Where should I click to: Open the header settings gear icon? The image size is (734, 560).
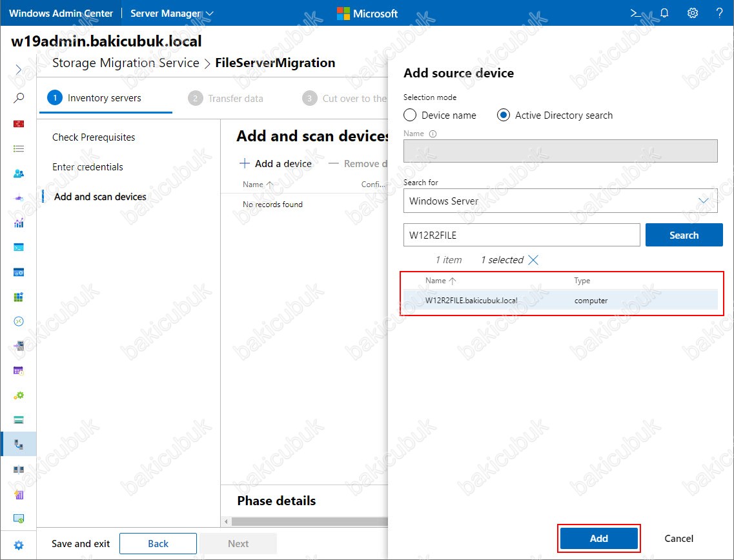[692, 13]
